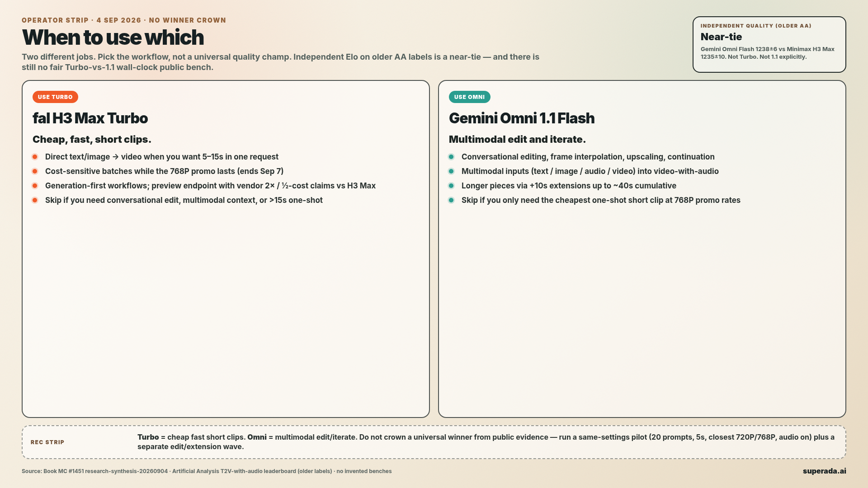Viewport: 868px width, 488px height.
Task: Click the recommendation text starting 'Turbo = cheap fast'
Action: tap(486, 442)
